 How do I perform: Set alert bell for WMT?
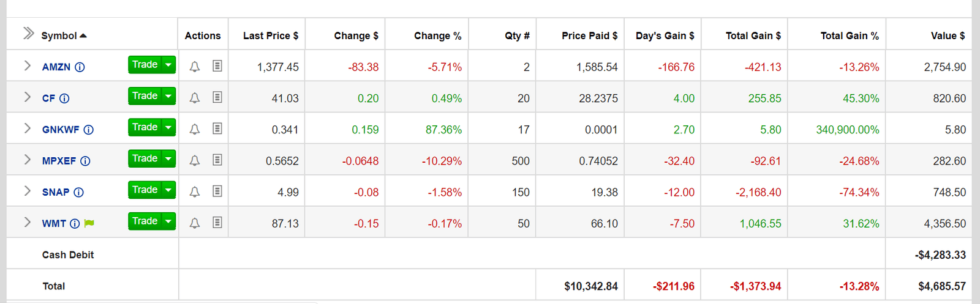195,223
